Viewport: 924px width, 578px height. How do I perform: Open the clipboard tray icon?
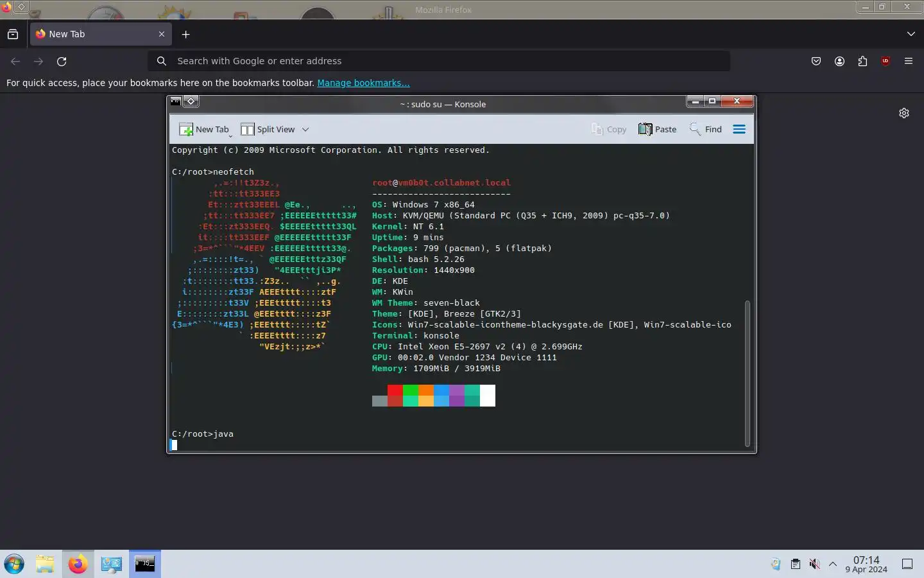[x=795, y=564]
